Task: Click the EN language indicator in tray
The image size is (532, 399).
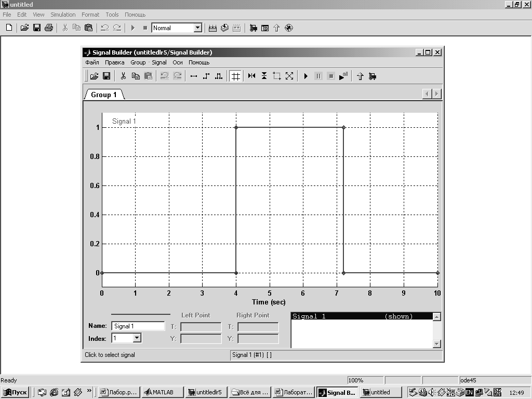Action: (469, 393)
